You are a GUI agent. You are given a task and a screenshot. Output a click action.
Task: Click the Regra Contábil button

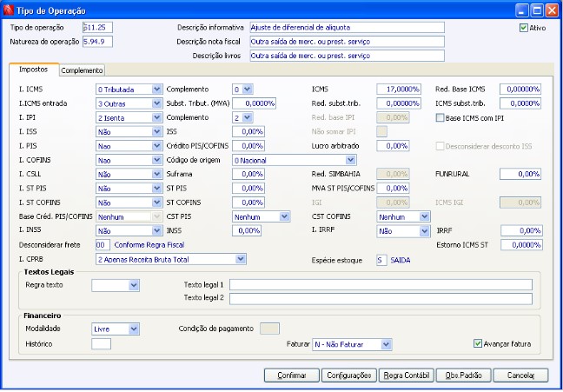point(406,375)
